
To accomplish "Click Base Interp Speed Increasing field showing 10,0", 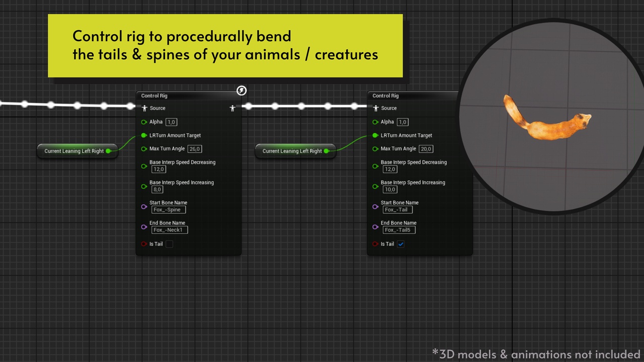I will tap(390, 190).
